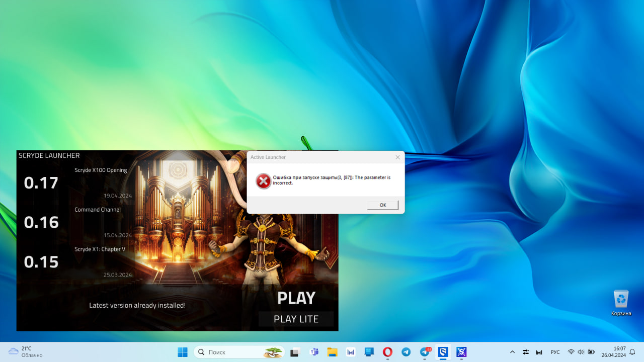Open the Scryde X100 Opening news entry
Viewport: 644px width, 362px height.
pyautogui.click(x=101, y=170)
